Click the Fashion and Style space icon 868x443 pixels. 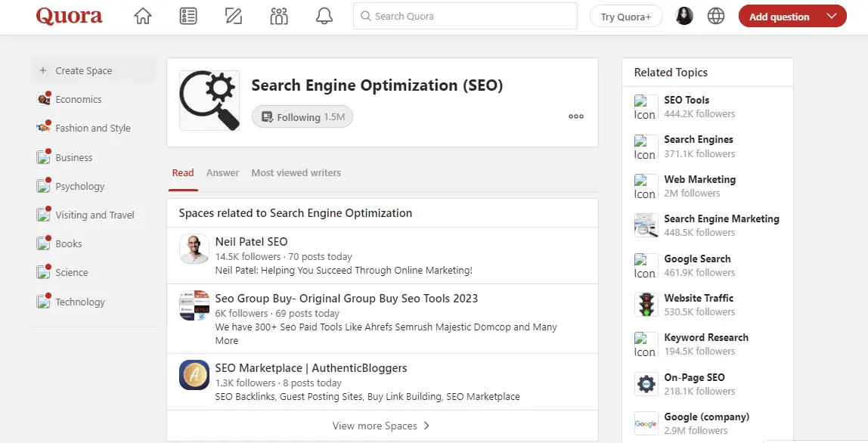43,128
